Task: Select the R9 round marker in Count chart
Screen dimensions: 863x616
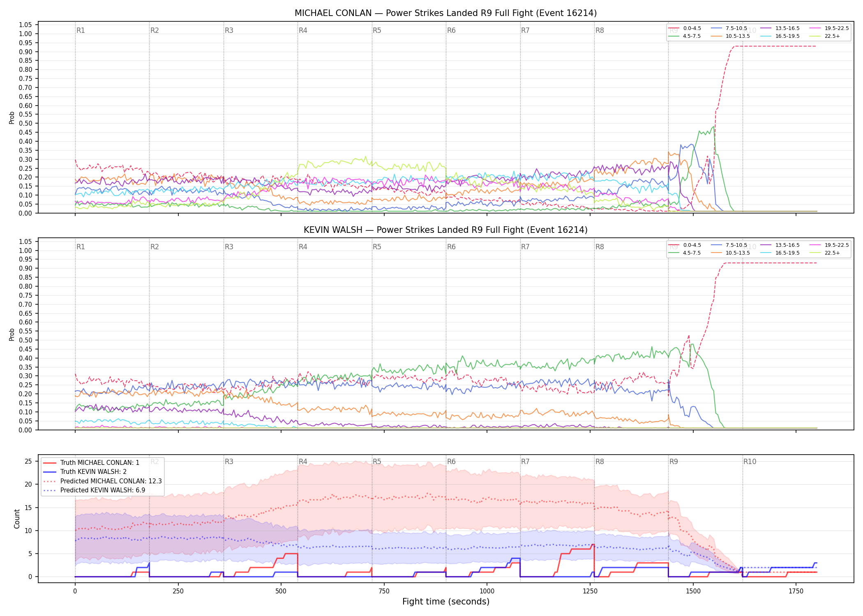Action: 674,462
